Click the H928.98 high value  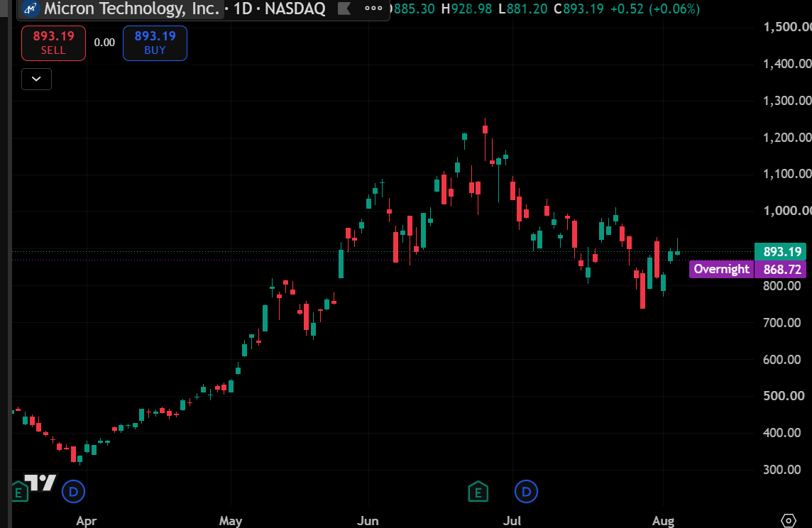coord(466,9)
